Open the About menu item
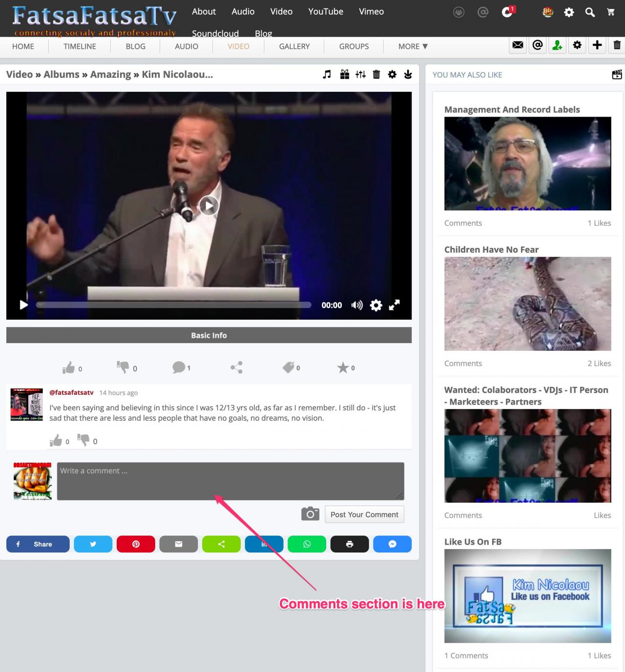The width and height of the screenshot is (625, 672). click(x=204, y=12)
